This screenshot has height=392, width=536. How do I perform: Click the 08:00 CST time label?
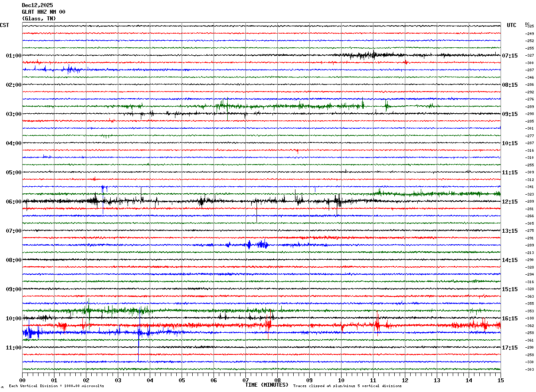tap(14, 260)
